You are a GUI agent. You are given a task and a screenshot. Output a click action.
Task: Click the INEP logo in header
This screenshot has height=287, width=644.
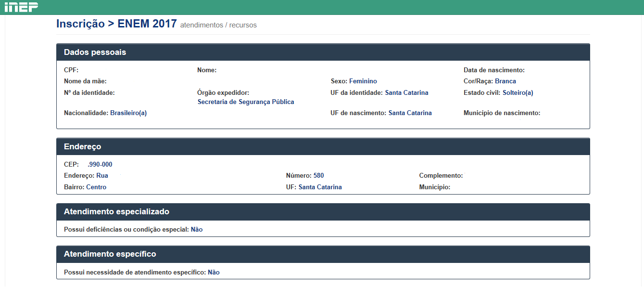tap(22, 7)
